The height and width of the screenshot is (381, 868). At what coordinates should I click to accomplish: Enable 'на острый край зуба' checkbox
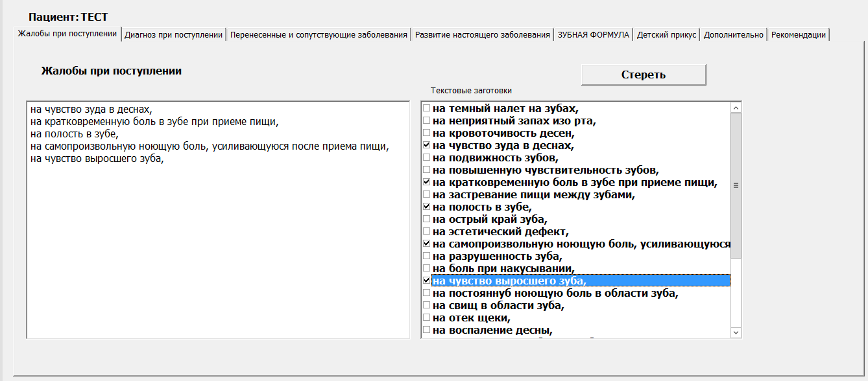(426, 219)
